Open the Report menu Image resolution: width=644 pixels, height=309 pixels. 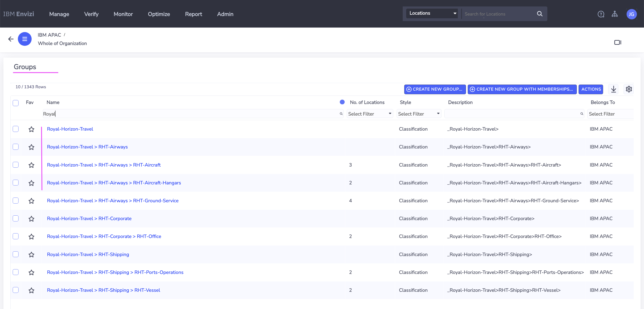click(x=193, y=14)
